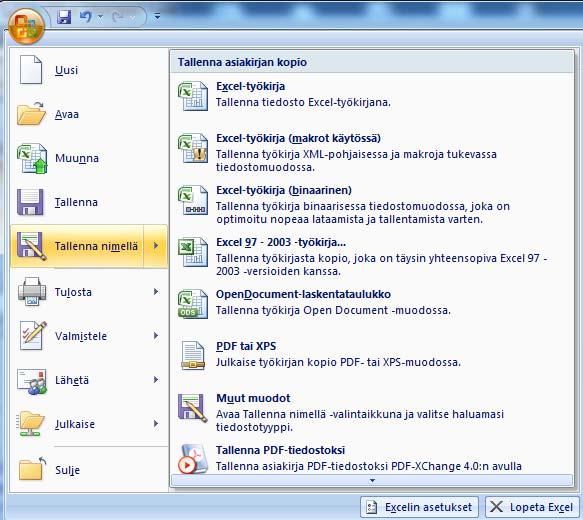Select the highlighted Tallenna nimellä entry

[77, 246]
